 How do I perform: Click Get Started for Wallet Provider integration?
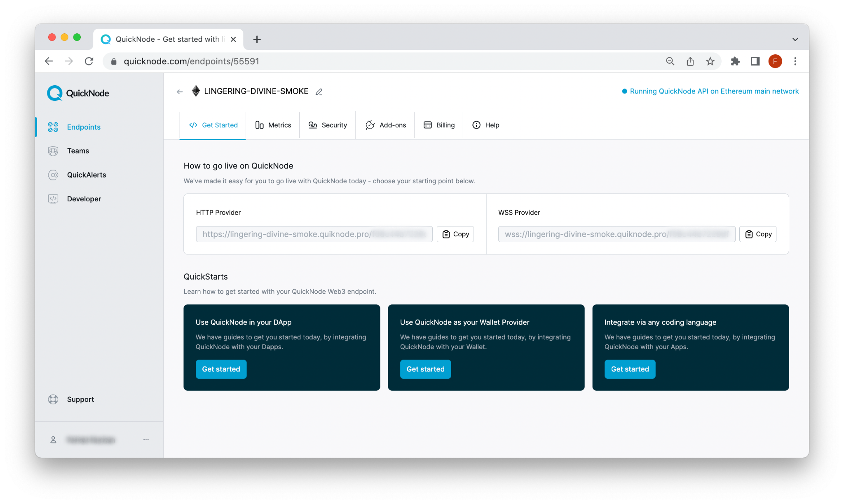426,369
